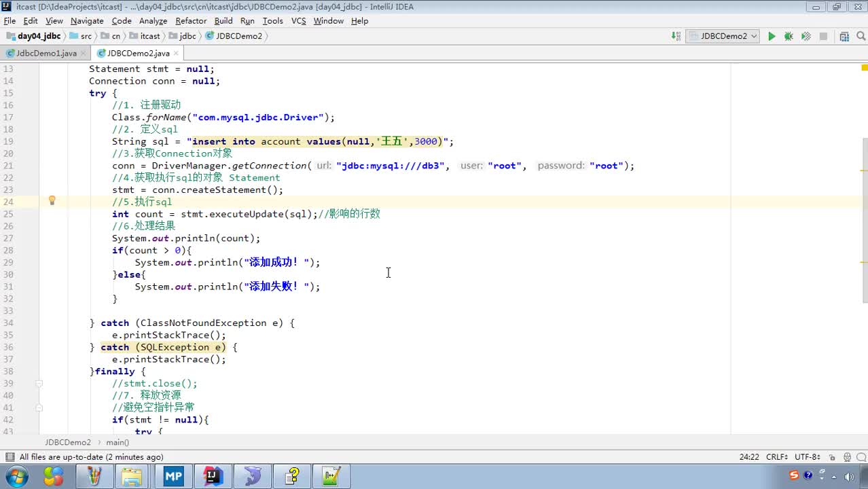Click the 24:22 caret position indicator
Image resolution: width=868 pixels, height=489 pixels.
tap(749, 457)
